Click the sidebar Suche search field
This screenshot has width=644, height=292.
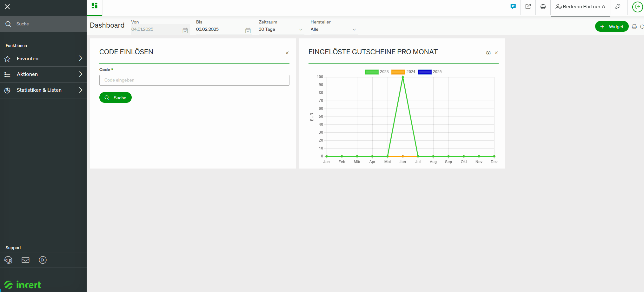[x=43, y=24]
